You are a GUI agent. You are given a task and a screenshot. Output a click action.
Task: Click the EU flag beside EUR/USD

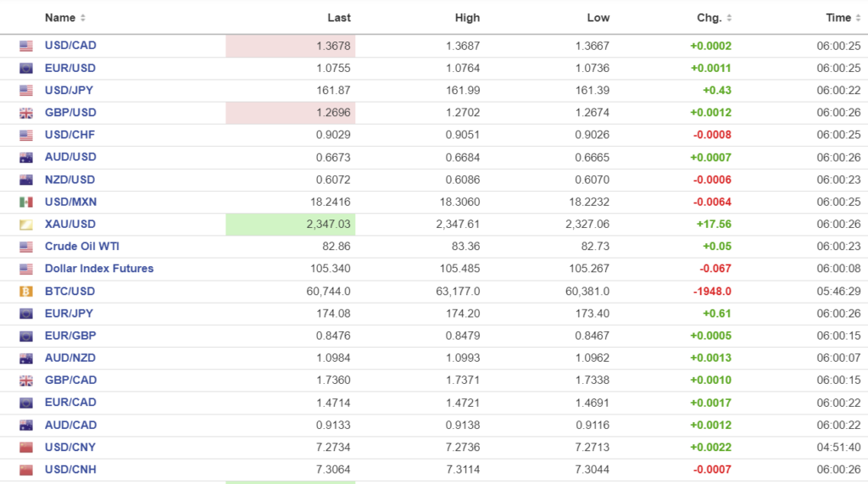pos(26,68)
